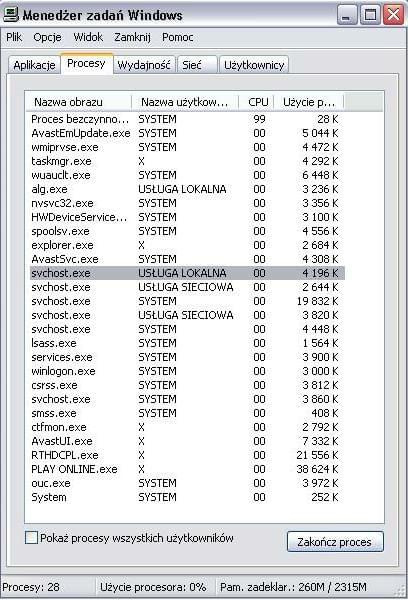The image size is (408, 600).
Task: Click the 'Zakończ proces' button
Action: click(x=335, y=542)
